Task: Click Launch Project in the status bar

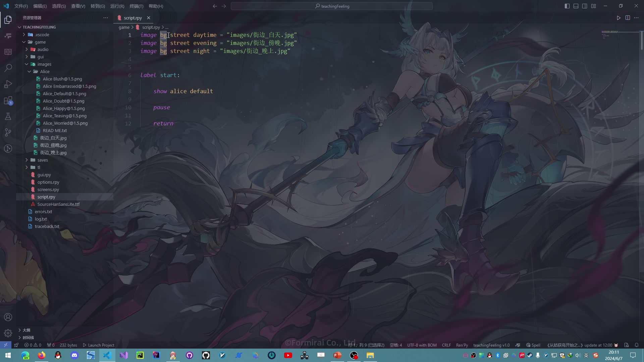Action: pyautogui.click(x=98, y=345)
